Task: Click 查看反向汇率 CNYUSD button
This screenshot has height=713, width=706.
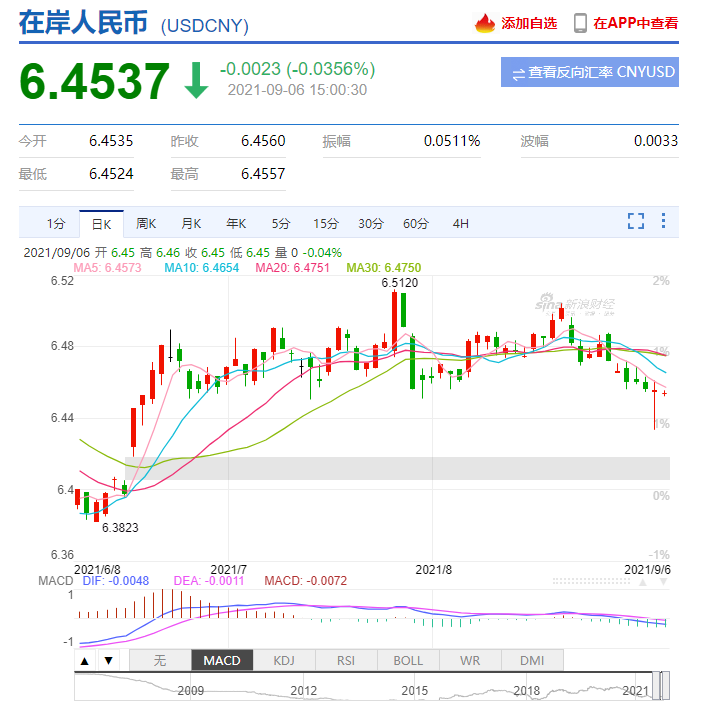Action: pos(590,72)
